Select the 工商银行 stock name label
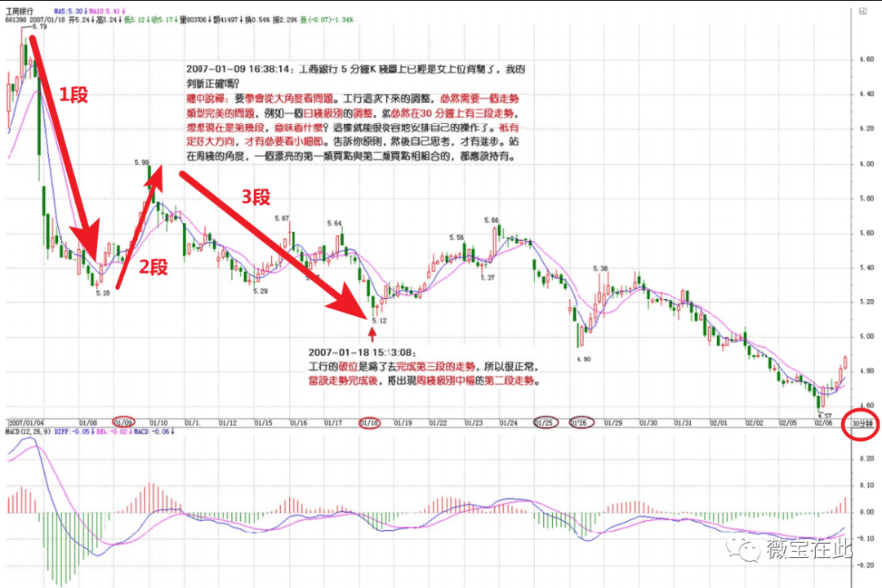The height and width of the screenshot is (588, 882). 19,11
